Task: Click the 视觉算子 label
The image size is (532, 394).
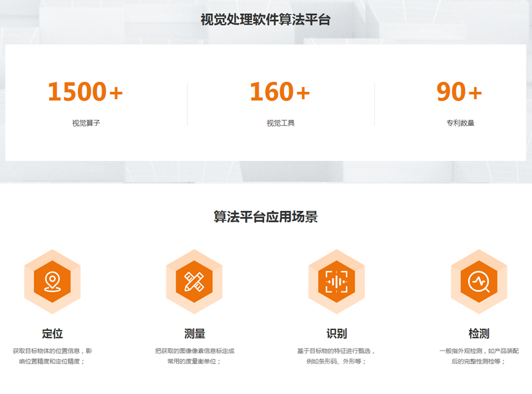Action: pos(86,123)
